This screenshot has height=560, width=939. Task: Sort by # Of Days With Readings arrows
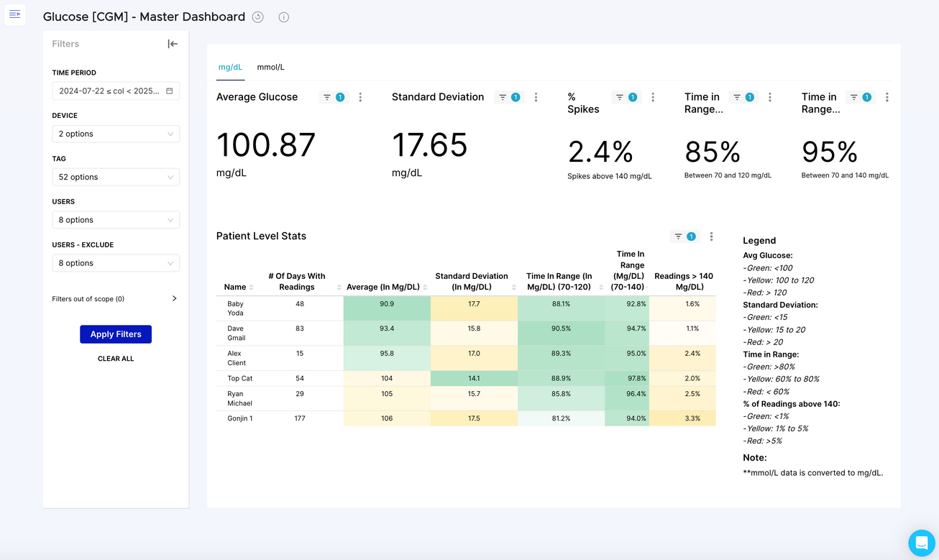pyautogui.click(x=339, y=288)
